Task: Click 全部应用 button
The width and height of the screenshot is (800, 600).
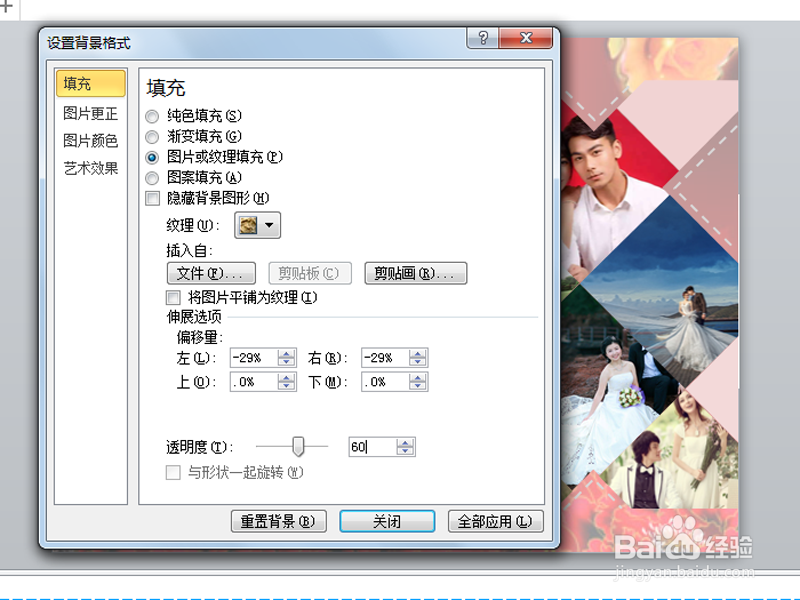Action: 495,521
